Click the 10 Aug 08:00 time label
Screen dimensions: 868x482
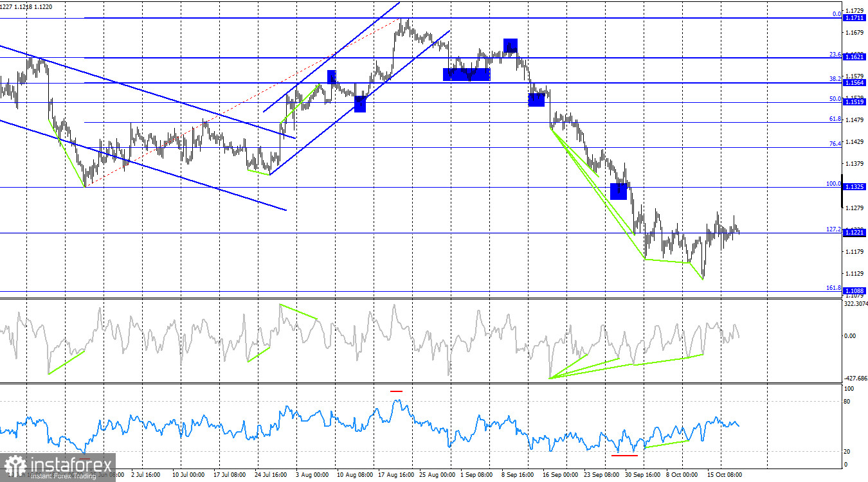(354, 475)
